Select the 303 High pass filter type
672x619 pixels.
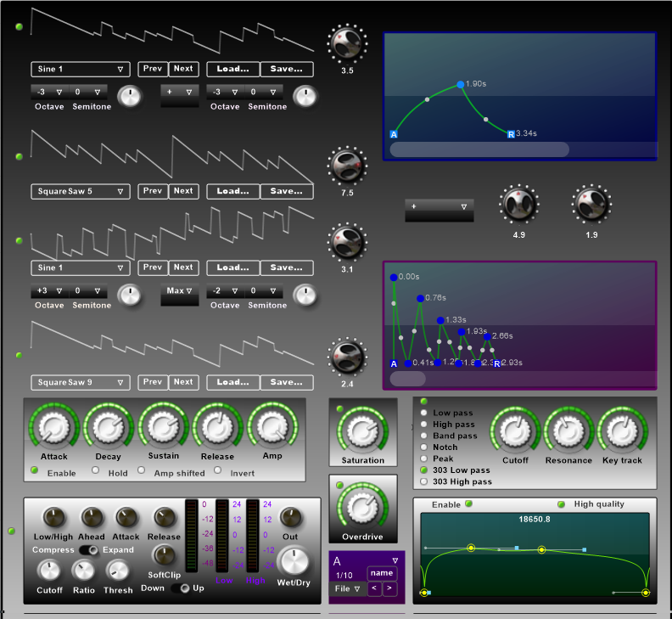coord(424,481)
